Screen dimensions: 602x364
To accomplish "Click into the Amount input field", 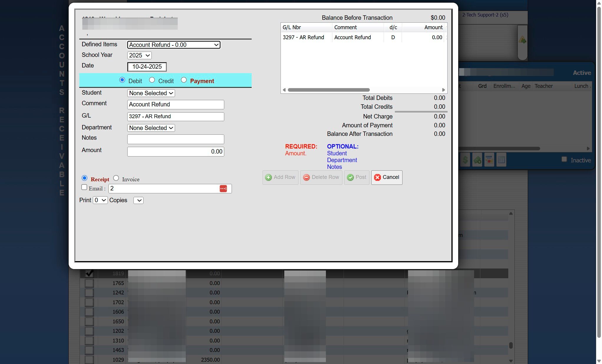I will 176,151.
